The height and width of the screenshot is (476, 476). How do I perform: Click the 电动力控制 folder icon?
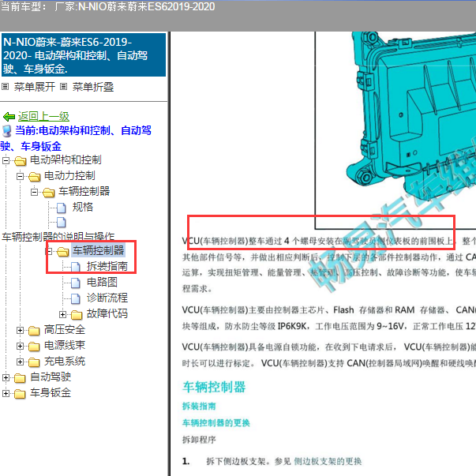tap(34, 176)
